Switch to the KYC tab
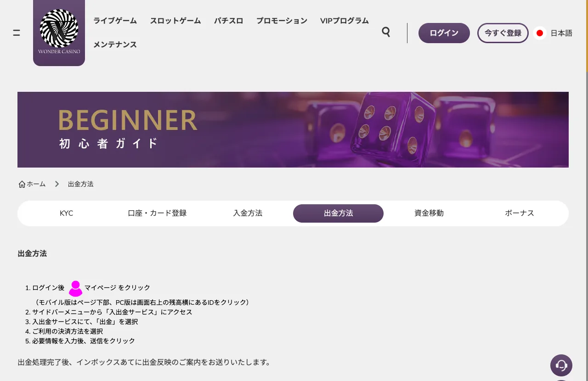 [x=67, y=213]
